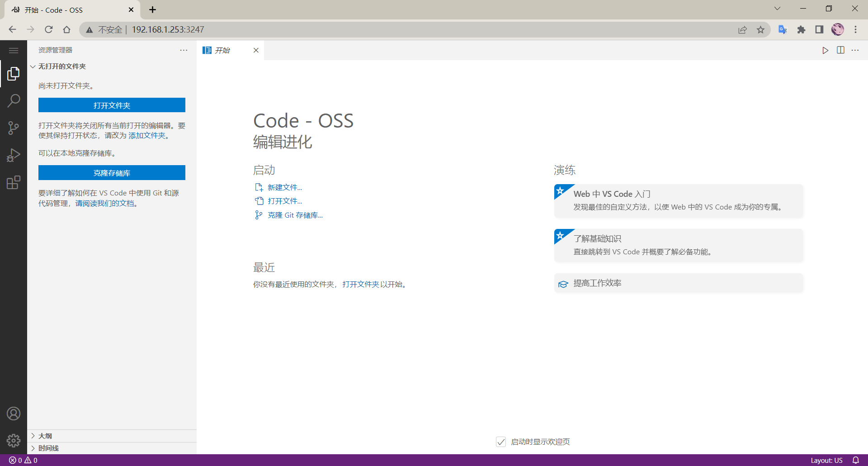Open the Source Control view
Viewport: 868px width, 466px height.
(x=14, y=128)
